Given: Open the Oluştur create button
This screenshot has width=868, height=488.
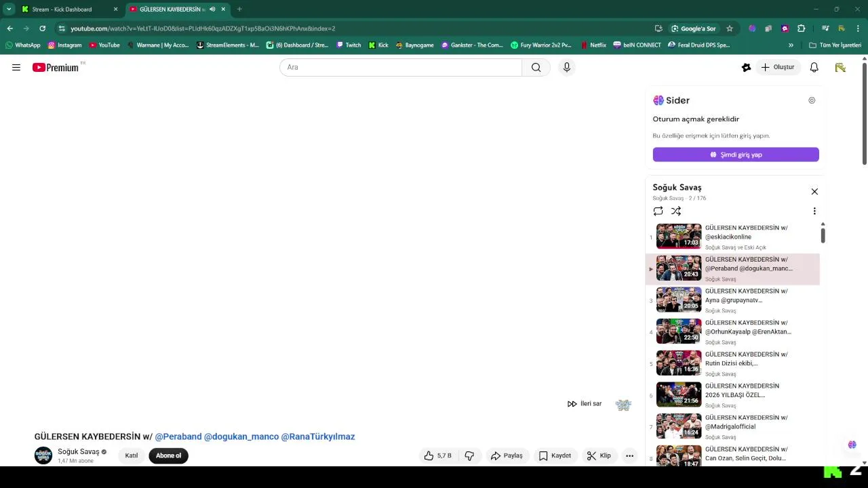Looking at the screenshot, I should tap(778, 67).
